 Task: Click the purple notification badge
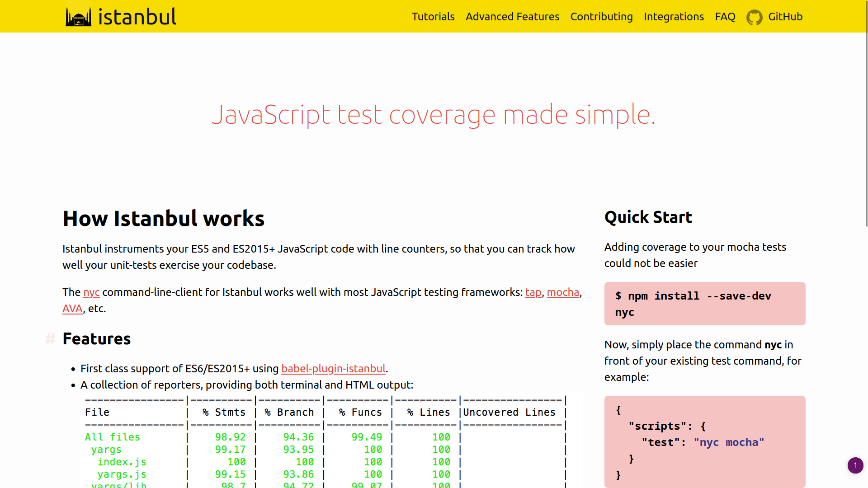855,465
